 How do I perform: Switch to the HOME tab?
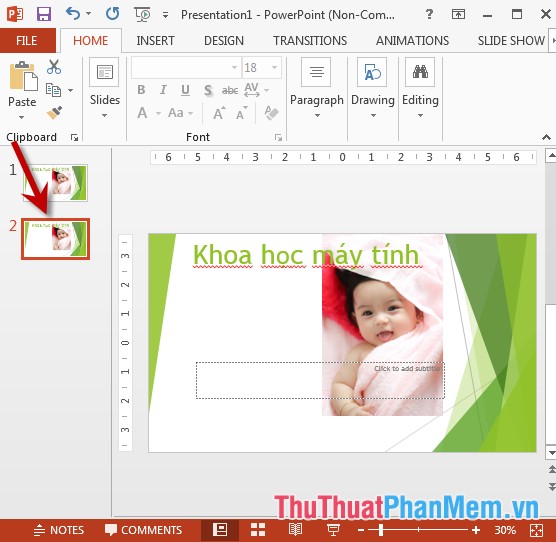[x=90, y=40]
